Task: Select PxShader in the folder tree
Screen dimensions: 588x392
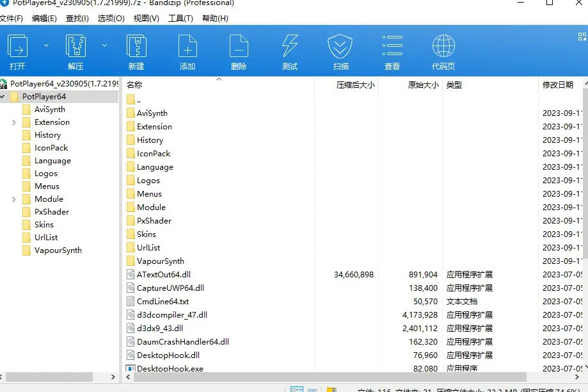Action: [x=52, y=212]
